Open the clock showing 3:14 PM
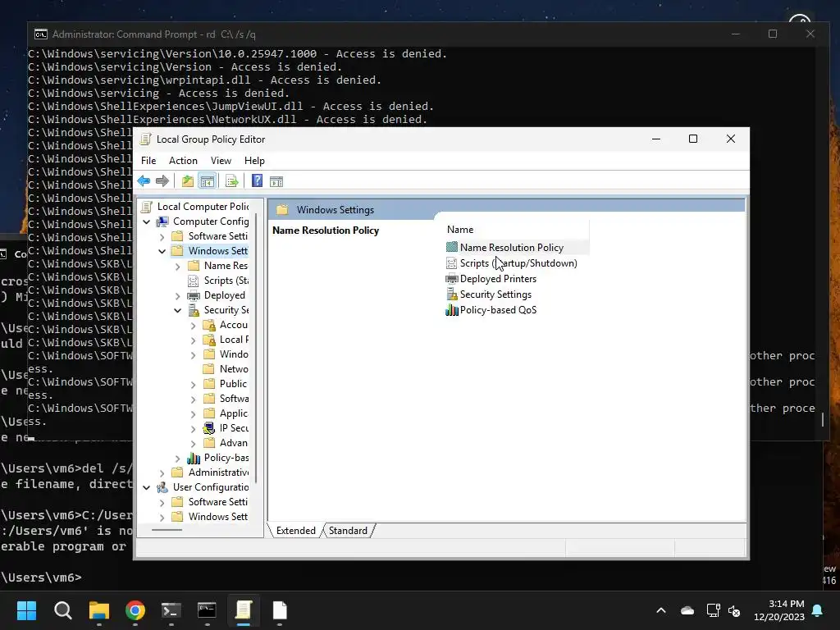Image resolution: width=840 pixels, height=630 pixels. click(779, 610)
